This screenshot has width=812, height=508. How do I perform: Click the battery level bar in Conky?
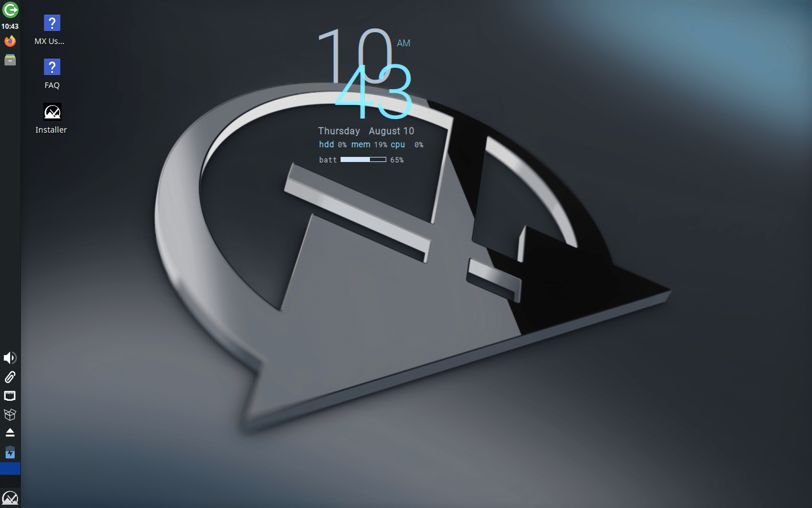[x=363, y=160]
